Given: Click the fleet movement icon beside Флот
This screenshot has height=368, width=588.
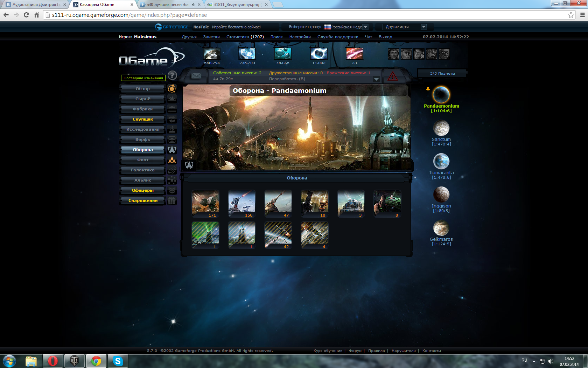Looking at the screenshot, I should (172, 160).
